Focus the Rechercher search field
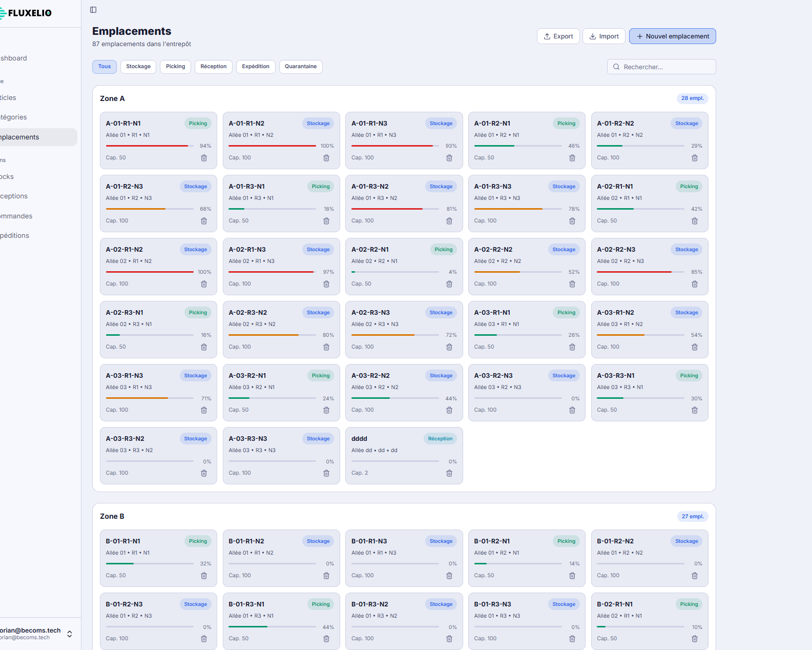The width and height of the screenshot is (812, 650). [661, 67]
